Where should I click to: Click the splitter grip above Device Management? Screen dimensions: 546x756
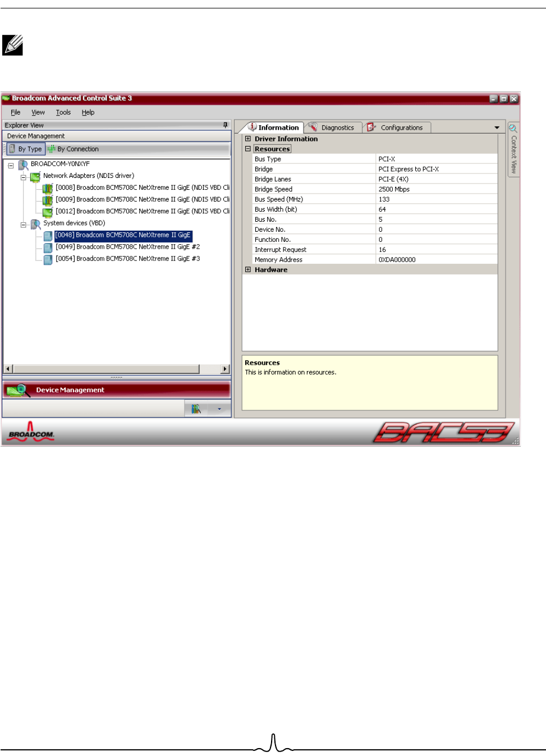point(117,377)
